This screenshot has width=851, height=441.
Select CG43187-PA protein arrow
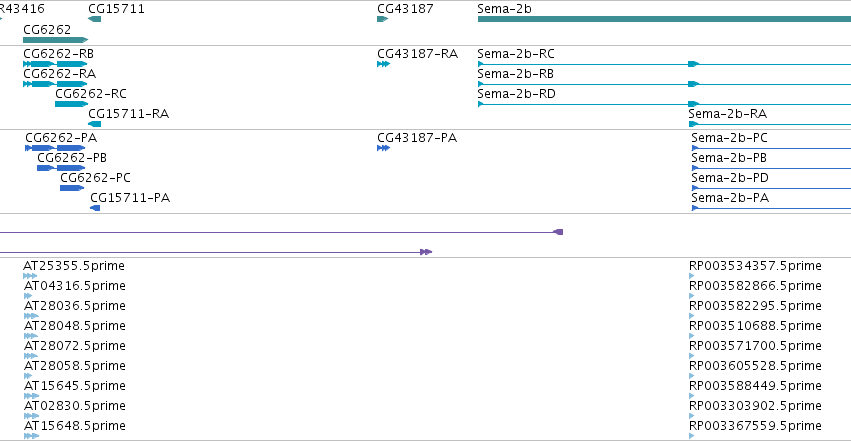[x=383, y=148]
